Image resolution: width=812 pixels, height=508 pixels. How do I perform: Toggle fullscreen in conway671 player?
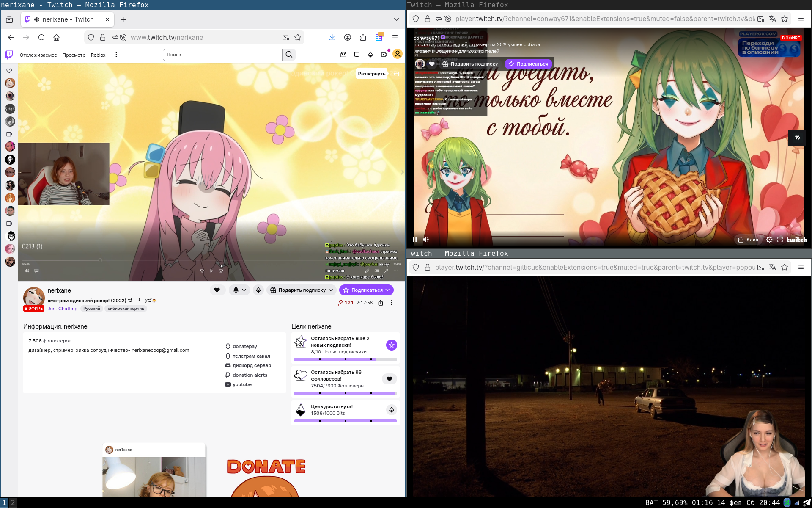[x=780, y=240]
